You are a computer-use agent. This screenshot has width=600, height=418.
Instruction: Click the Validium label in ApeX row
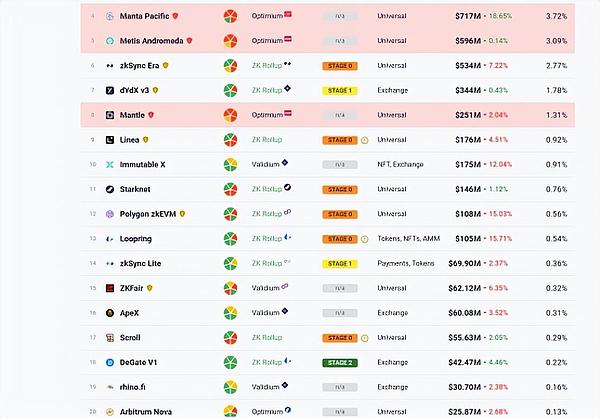pos(265,312)
